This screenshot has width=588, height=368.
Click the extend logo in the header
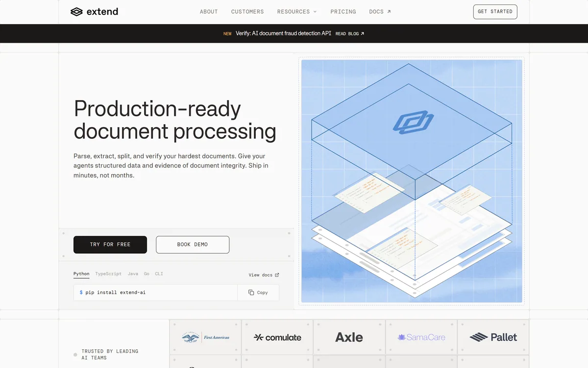(x=94, y=12)
